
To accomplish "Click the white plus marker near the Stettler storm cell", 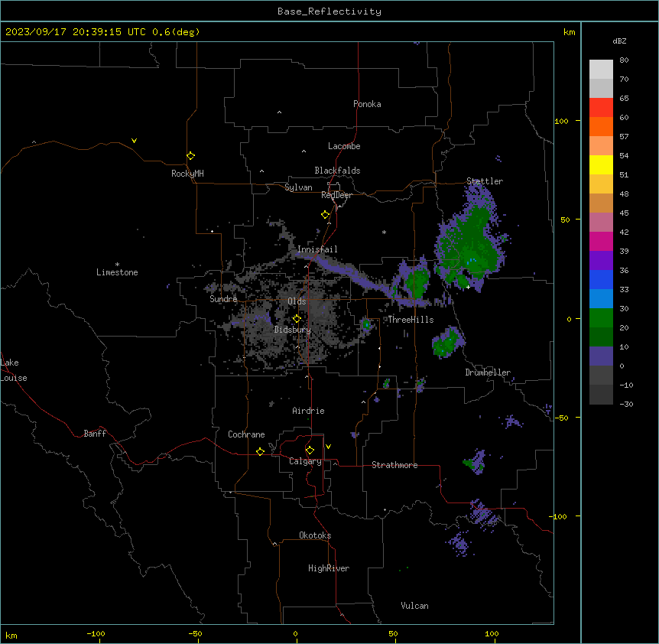I will (468, 287).
